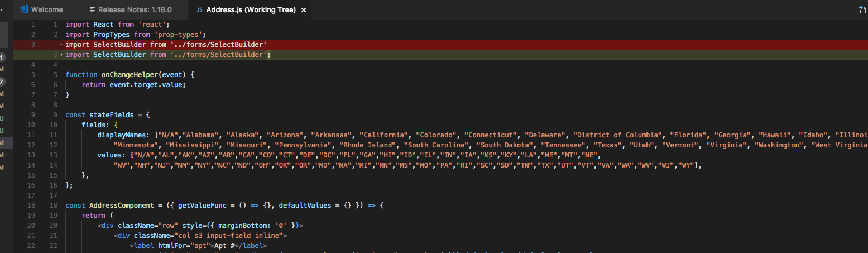The width and height of the screenshot is (868, 253).
Task: Click the "fields: {" line
Action: 99,125
